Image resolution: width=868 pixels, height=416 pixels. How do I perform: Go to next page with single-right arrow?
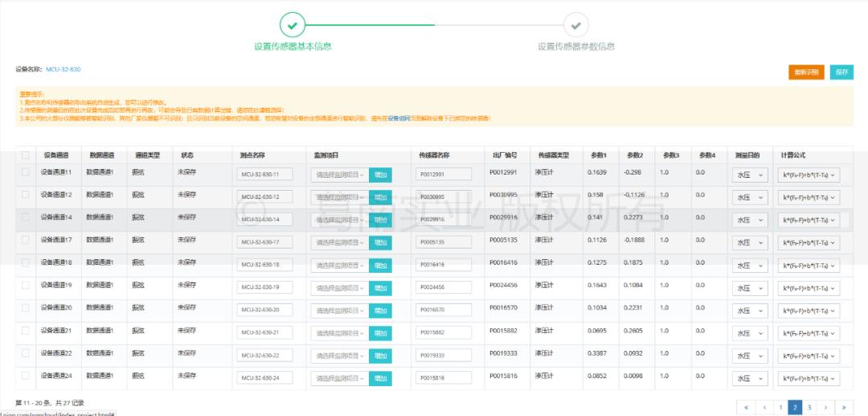(825, 408)
